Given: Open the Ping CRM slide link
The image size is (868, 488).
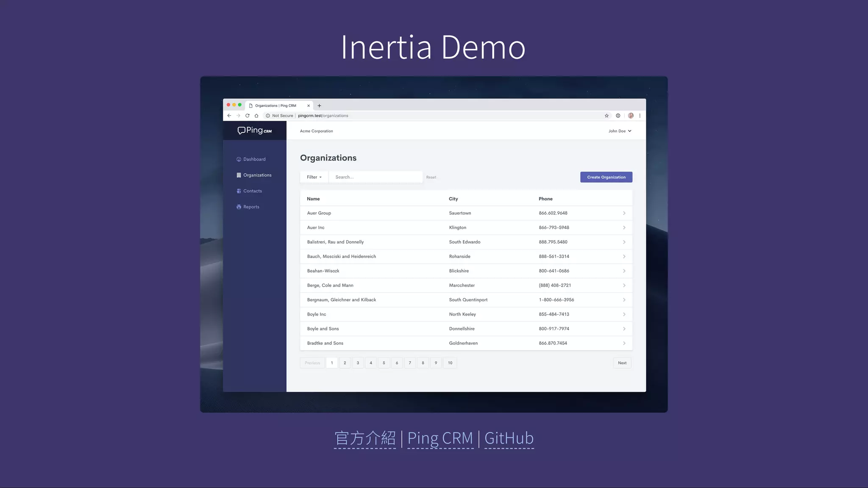Looking at the screenshot, I should point(440,438).
